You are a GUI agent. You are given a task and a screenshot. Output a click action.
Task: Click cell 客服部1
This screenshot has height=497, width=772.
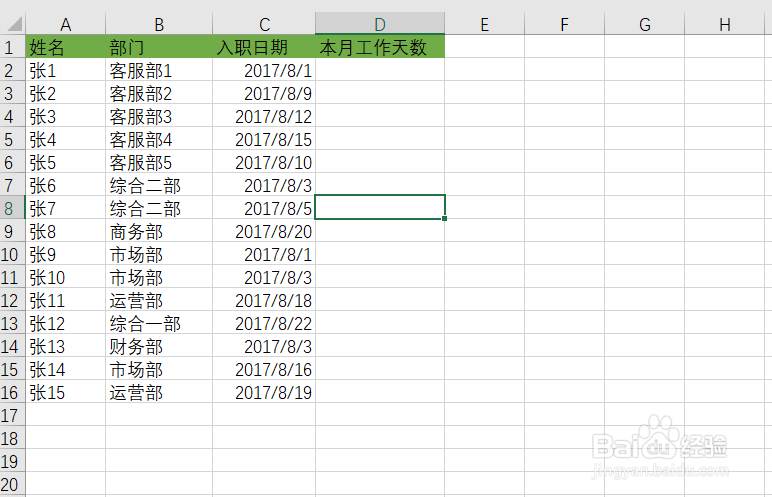[x=159, y=70]
